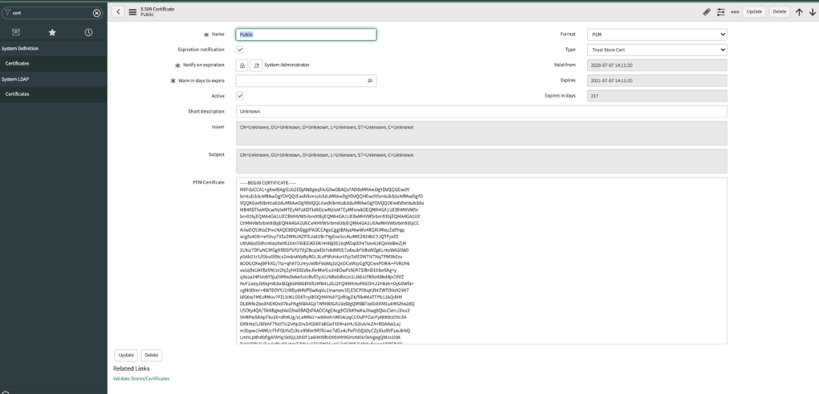The image size is (819, 394).
Task: Click into the Name input field
Action: pyautogui.click(x=306, y=34)
